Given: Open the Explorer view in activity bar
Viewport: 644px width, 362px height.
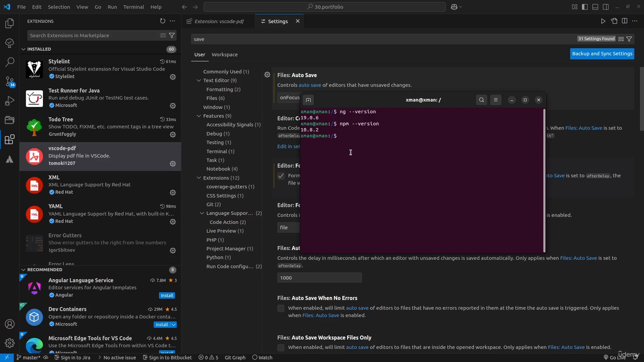Looking at the screenshot, I should click(x=9, y=23).
